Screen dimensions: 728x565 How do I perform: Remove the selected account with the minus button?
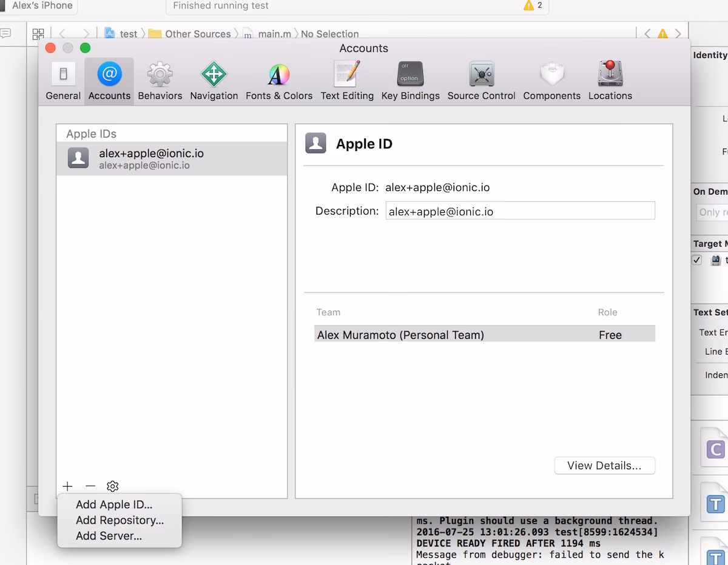pos(90,486)
